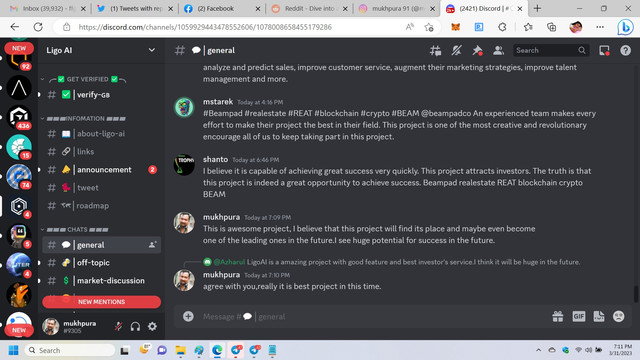The height and width of the screenshot is (360, 640).
Task: Open pinned messages icon
Action: (x=477, y=51)
